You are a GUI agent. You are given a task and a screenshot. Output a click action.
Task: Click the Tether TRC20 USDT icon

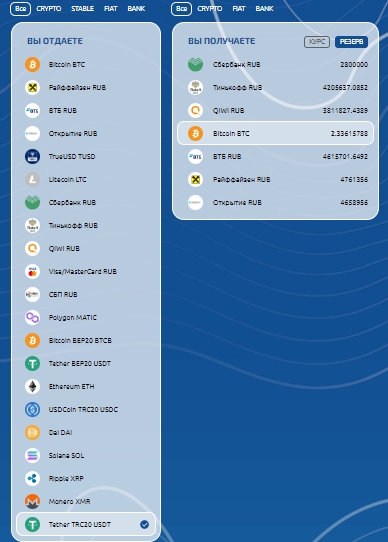pyautogui.click(x=33, y=524)
